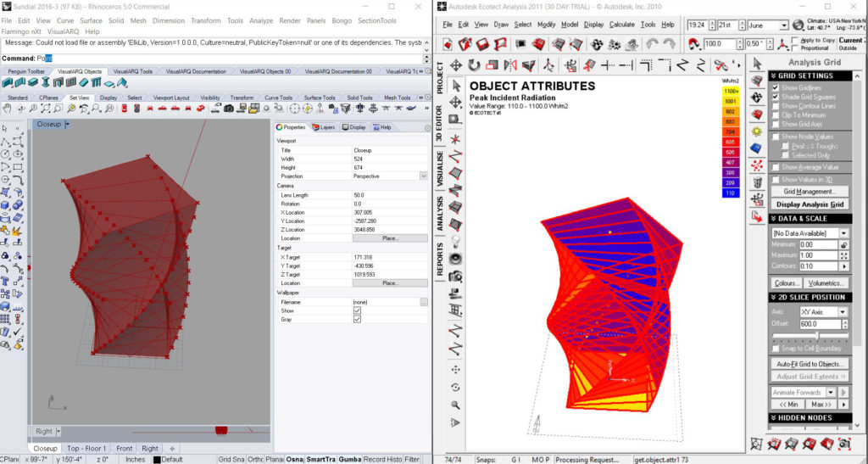The height and width of the screenshot is (464, 868).
Task: Click the measure tape tool in Ecotect left toolbar
Action: tap(455, 120)
